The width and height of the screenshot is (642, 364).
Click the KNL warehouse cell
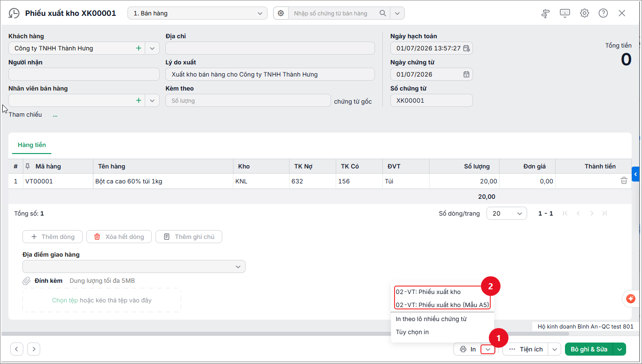(261, 181)
